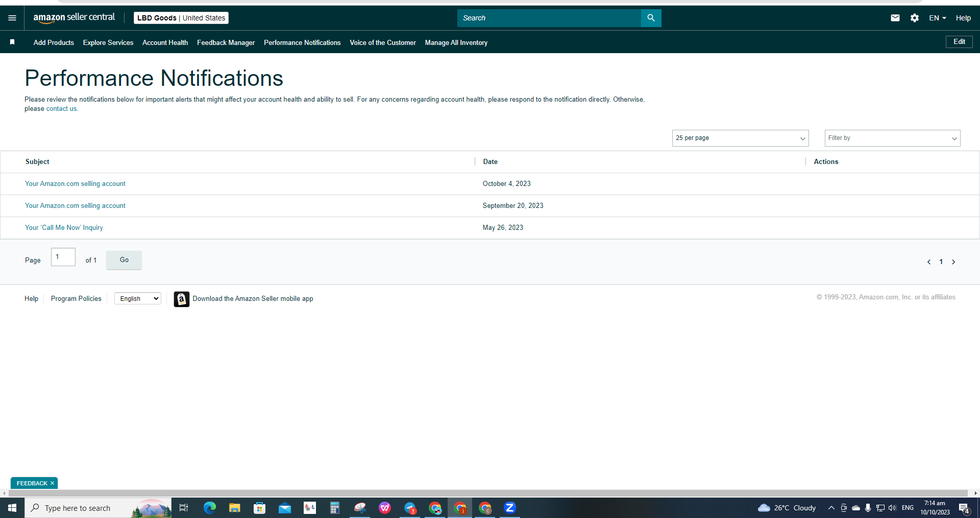The image size is (980, 518).
Task: Go to previous page arrow
Action: pos(928,262)
